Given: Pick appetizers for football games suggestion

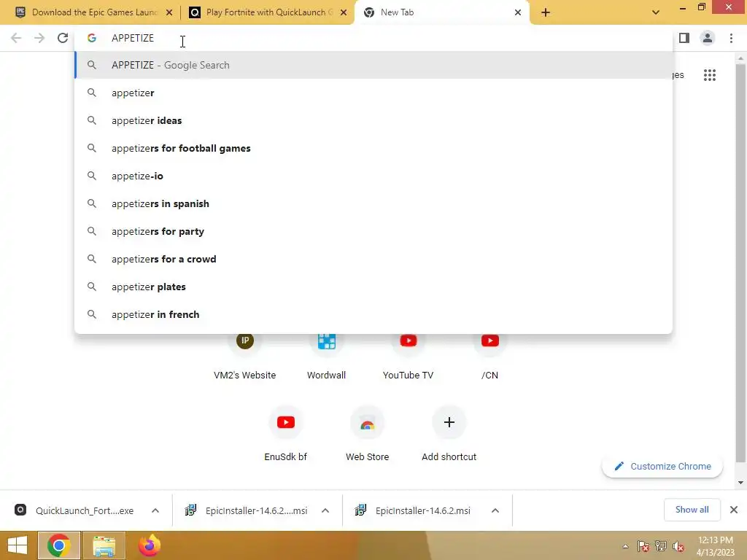Looking at the screenshot, I should [374, 148].
